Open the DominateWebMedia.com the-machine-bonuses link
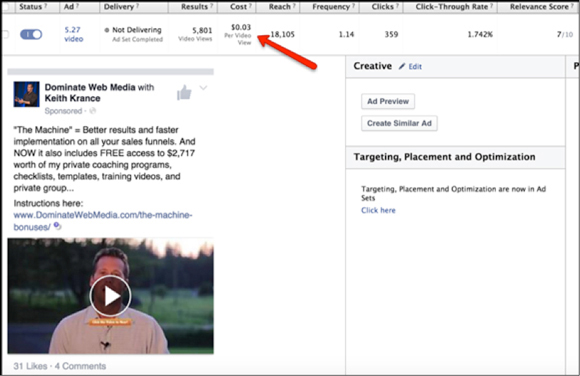Image resolution: width=580 pixels, height=376 pixels. pos(103,221)
